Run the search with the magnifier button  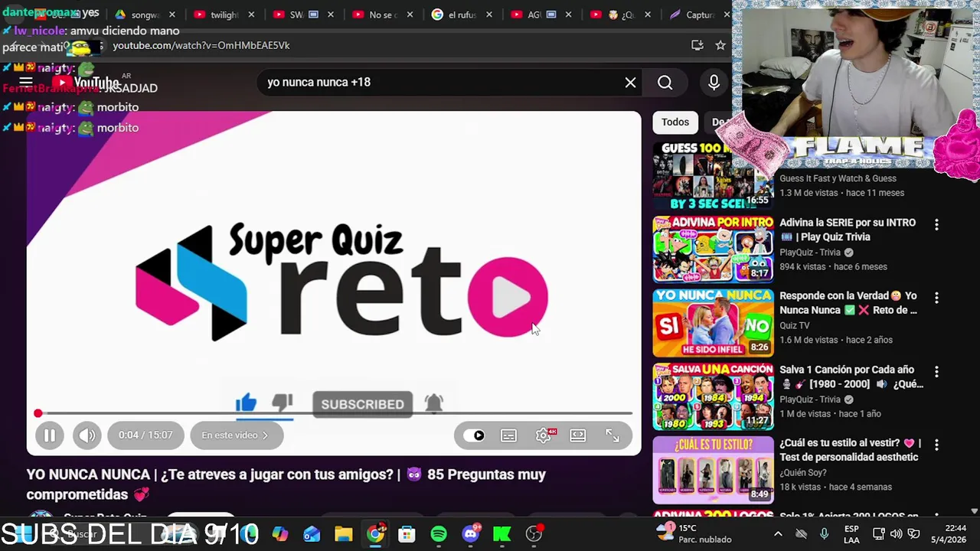click(x=665, y=82)
